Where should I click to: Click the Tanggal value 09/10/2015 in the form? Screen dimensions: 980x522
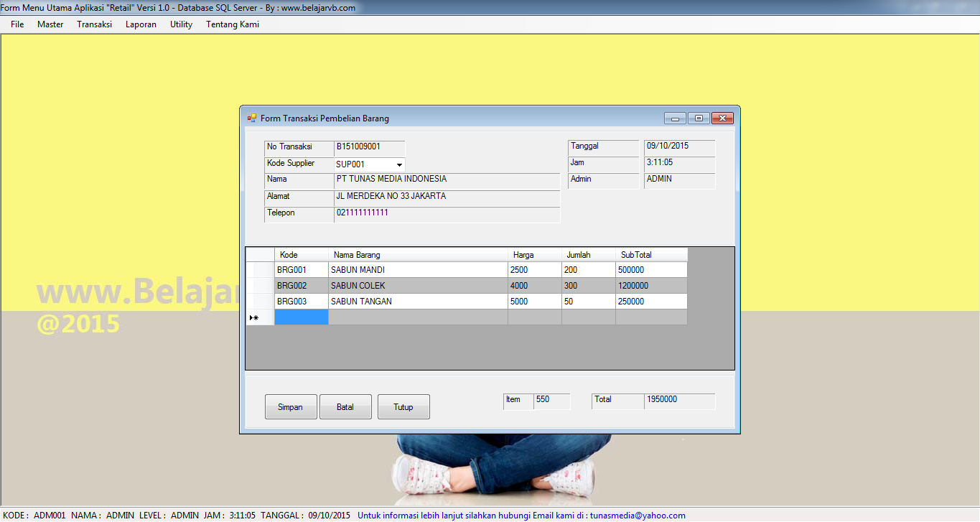(x=679, y=148)
